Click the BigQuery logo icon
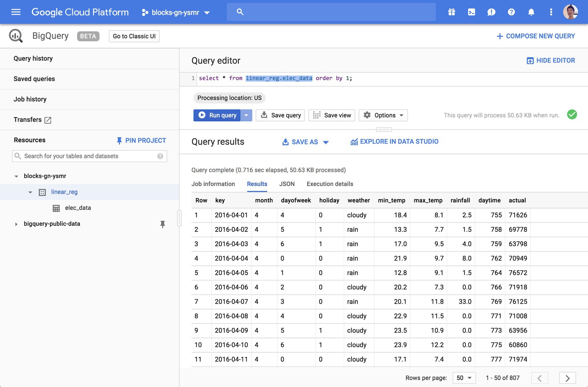Screen dimensions: 588x387 [16, 36]
